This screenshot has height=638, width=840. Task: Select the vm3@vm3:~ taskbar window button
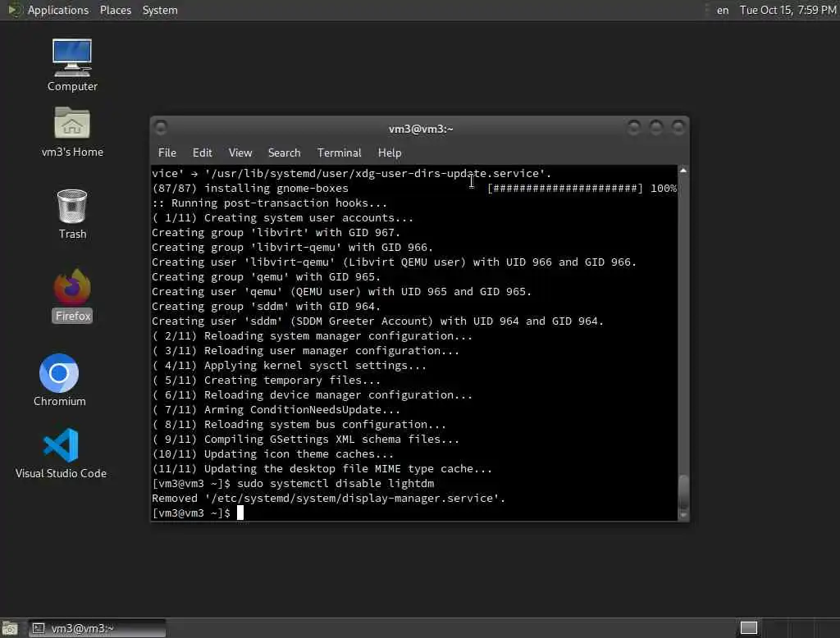coord(98,628)
